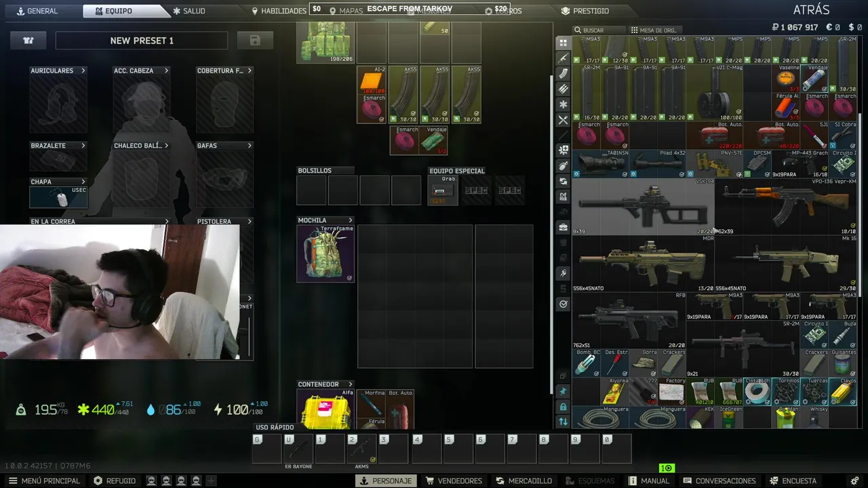Filter stash by containers case icon
Viewport: 868px width, 488px height.
click(563, 228)
